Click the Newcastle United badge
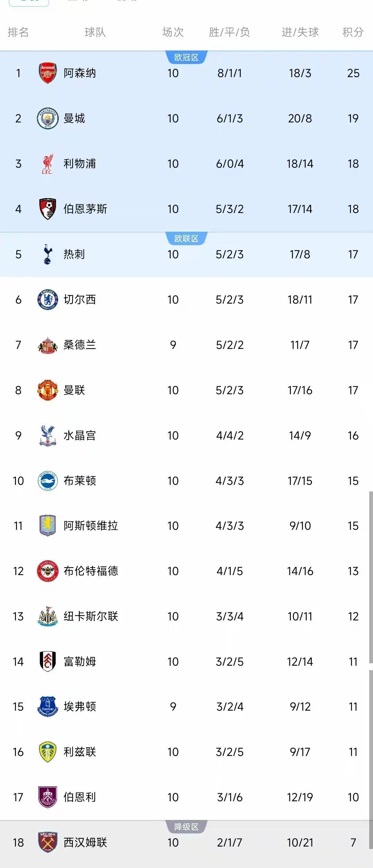 coord(48,616)
